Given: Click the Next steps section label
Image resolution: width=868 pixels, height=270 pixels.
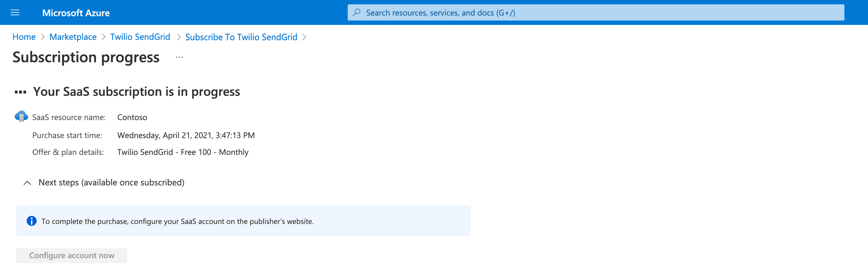Looking at the screenshot, I should click(111, 183).
